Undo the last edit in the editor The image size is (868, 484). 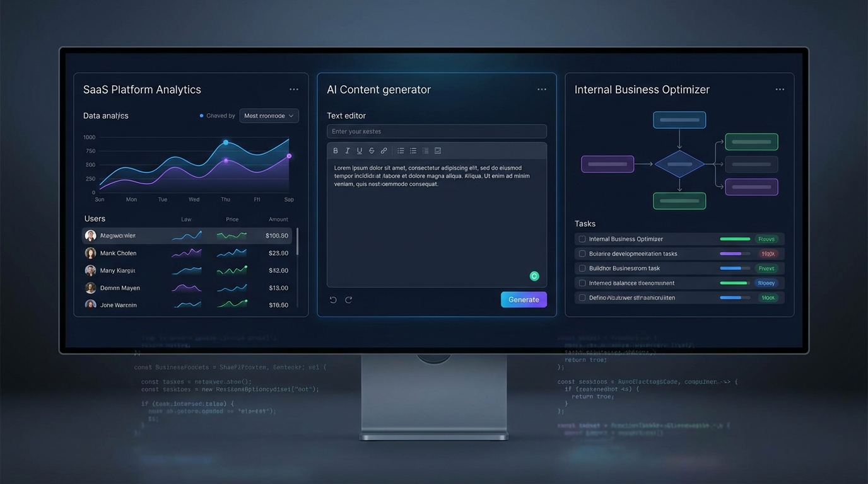333,299
